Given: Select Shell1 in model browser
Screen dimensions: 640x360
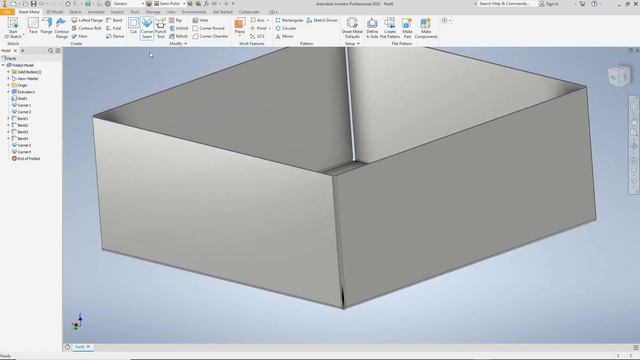Looking at the screenshot, I should coord(20,98).
